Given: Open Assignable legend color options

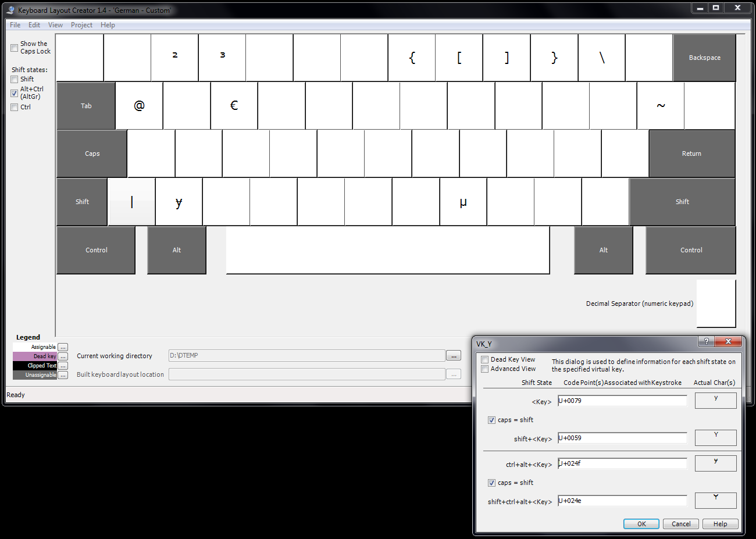Looking at the screenshot, I should (63, 347).
